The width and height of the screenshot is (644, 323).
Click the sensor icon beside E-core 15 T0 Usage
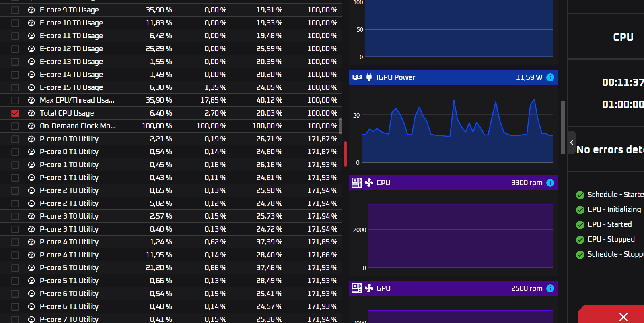[x=31, y=87]
